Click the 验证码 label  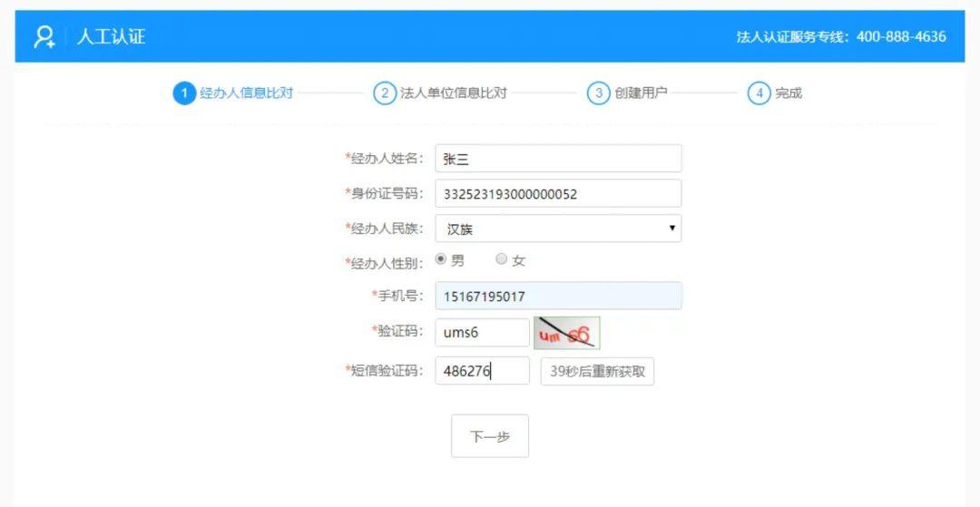(398, 330)
